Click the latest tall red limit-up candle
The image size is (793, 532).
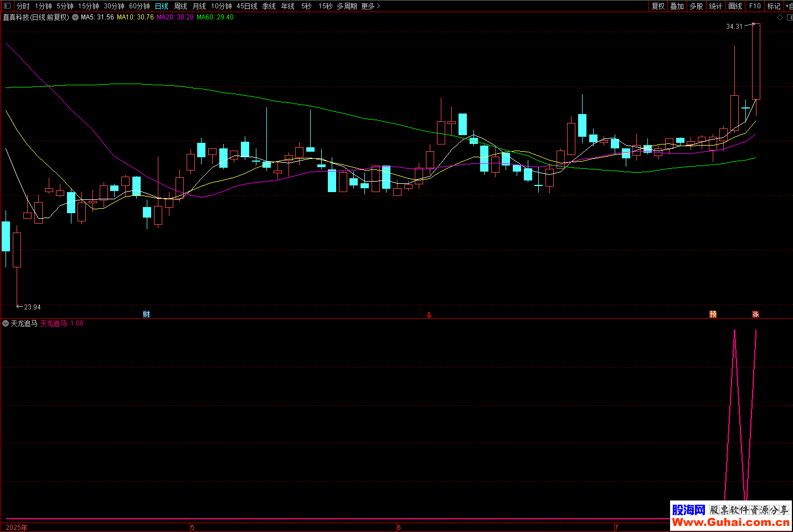pyautogui.click(x=756, y=61)
